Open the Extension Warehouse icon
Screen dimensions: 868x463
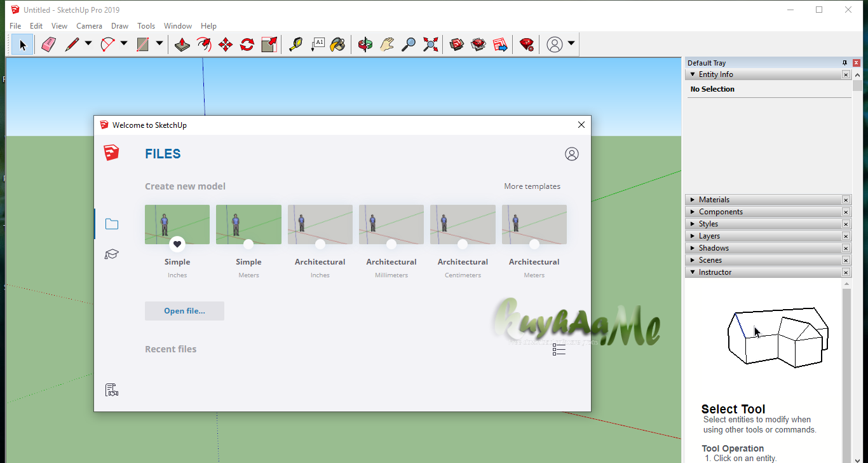tap(478, 45)
